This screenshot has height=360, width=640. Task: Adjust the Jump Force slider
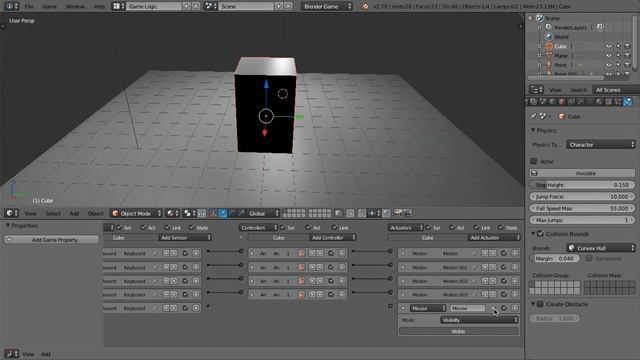tap(582, 197)
